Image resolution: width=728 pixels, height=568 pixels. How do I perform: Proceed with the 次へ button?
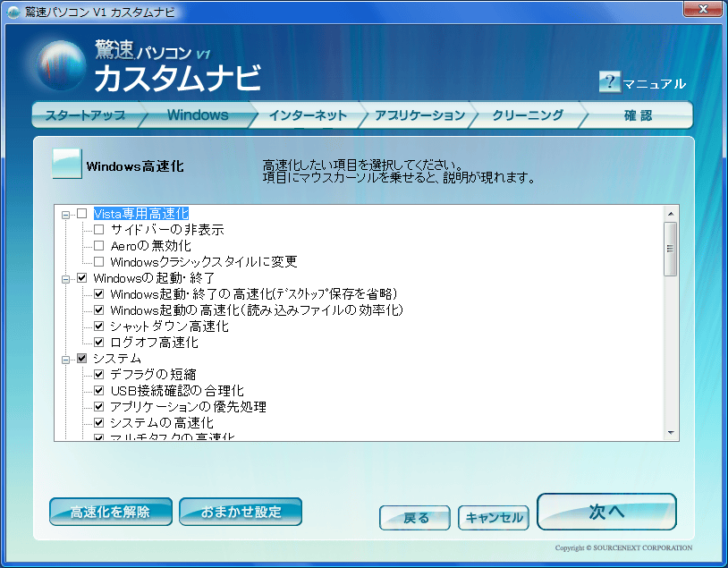click(606, 512)
